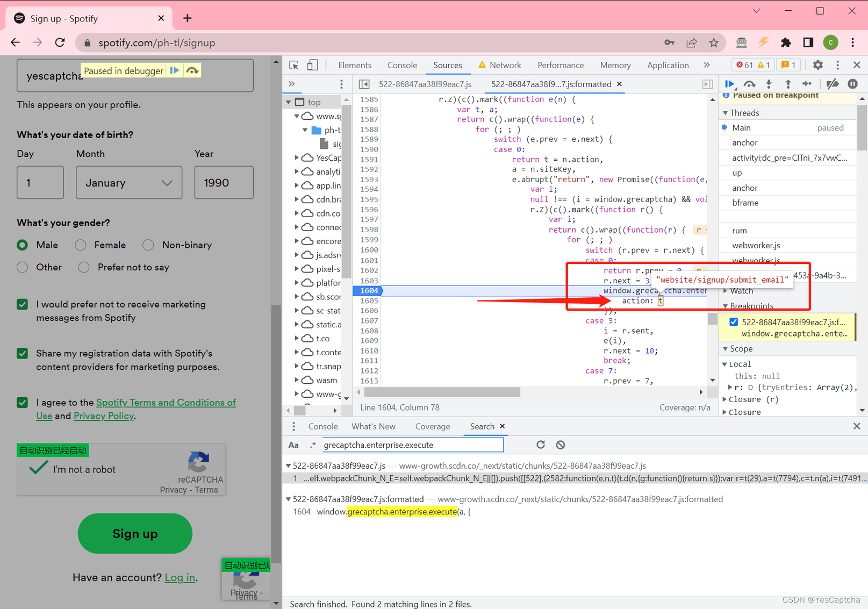Share this page icon

click(x=692, y=42)
